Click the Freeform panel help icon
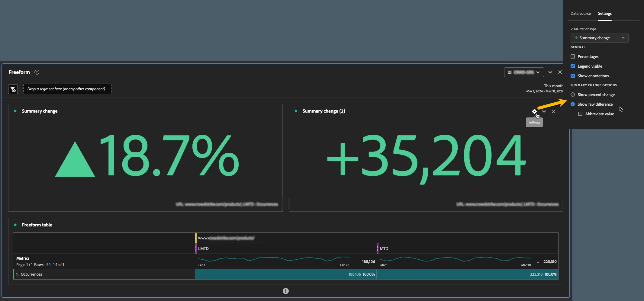Viewport: 644px width, 301px height. [x=37, y=72]
